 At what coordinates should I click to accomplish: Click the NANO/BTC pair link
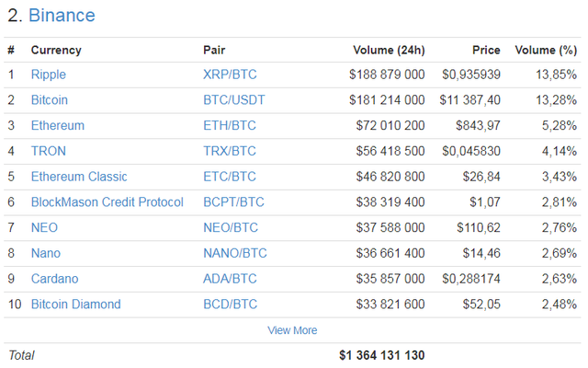click(233, 253)
